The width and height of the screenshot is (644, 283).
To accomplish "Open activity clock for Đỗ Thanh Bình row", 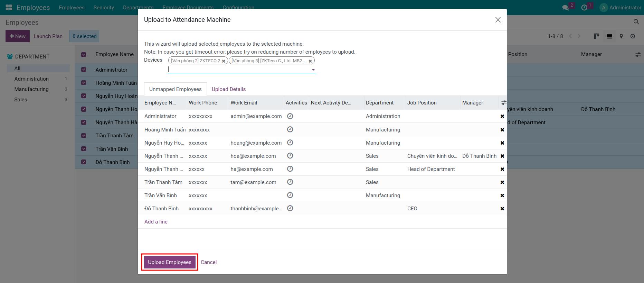I will coord(290,208).
